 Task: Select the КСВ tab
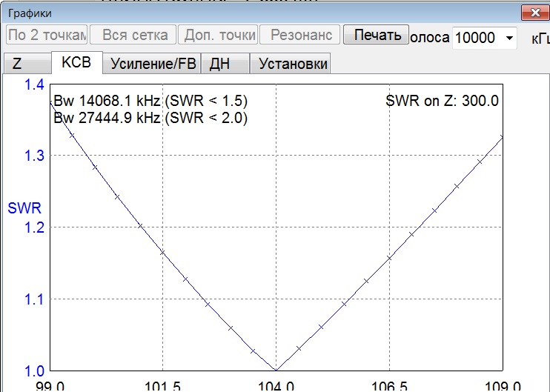[x=76, y=63]
